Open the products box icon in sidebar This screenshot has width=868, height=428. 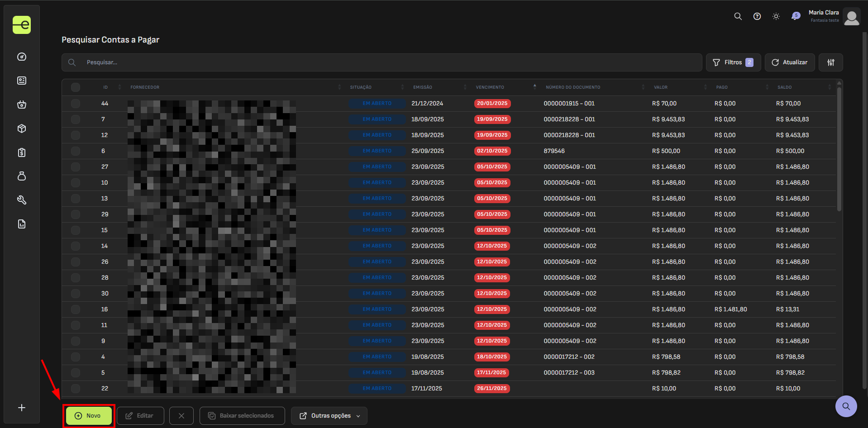(x=22, y=128)
